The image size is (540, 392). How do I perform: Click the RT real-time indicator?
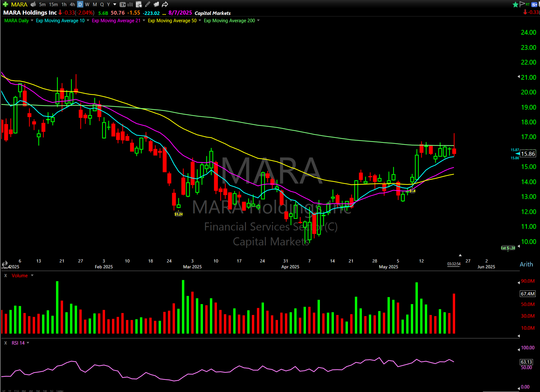[x=528, y=4]
